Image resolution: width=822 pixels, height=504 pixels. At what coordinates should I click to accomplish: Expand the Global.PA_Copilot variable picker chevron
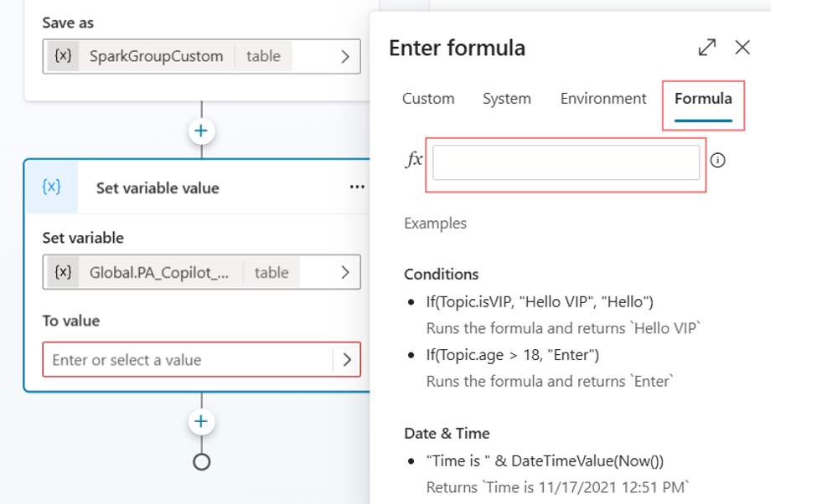345,272
